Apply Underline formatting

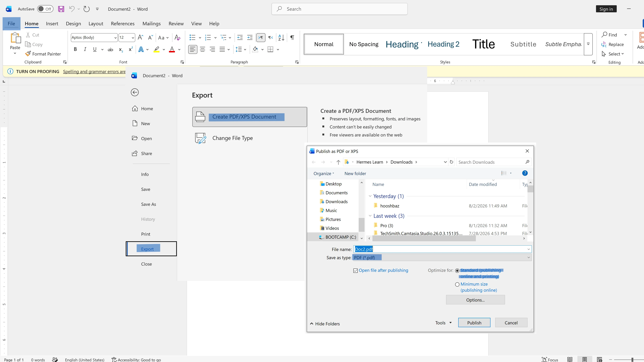pos(95,49)
